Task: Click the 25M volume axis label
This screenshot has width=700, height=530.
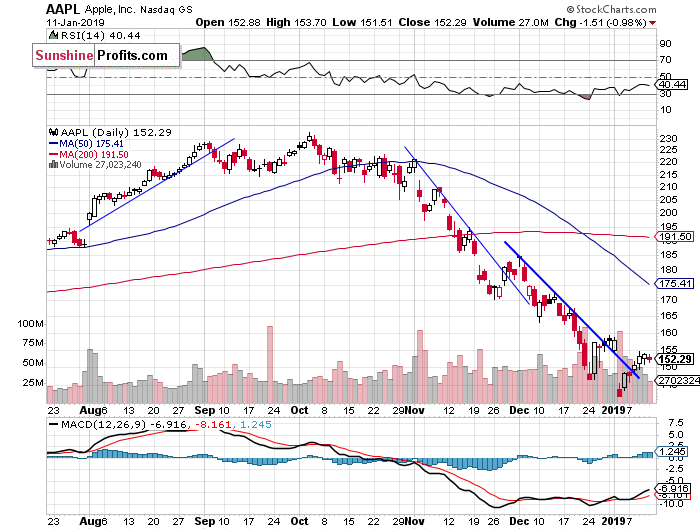Action: [x=33, y=383]
